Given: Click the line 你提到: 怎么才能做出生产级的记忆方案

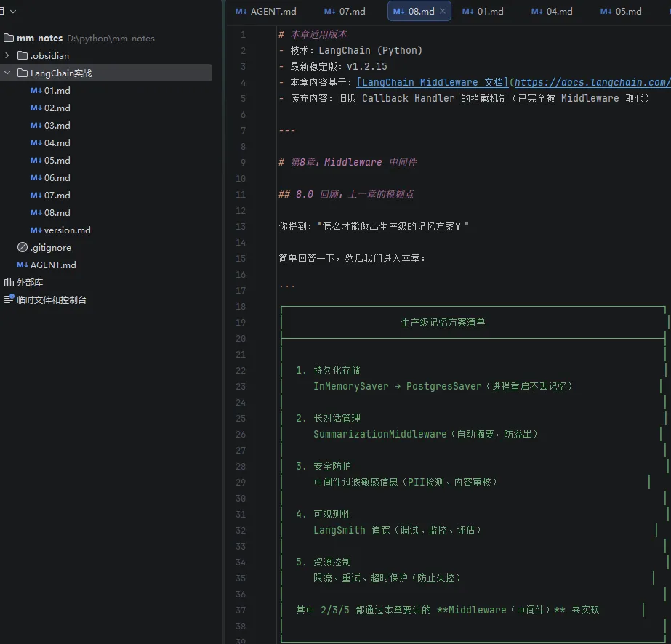Looking at the screenshot, I should [x=374, y=226].
